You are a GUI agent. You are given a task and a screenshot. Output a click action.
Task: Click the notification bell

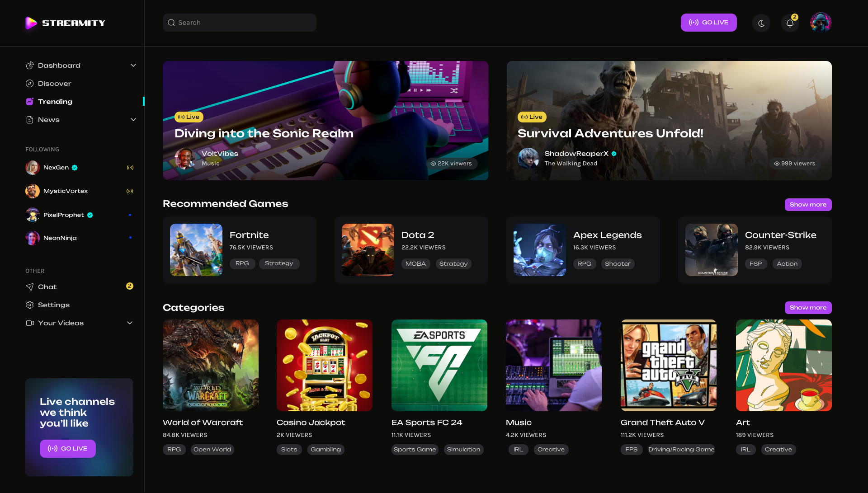[790, 22]
